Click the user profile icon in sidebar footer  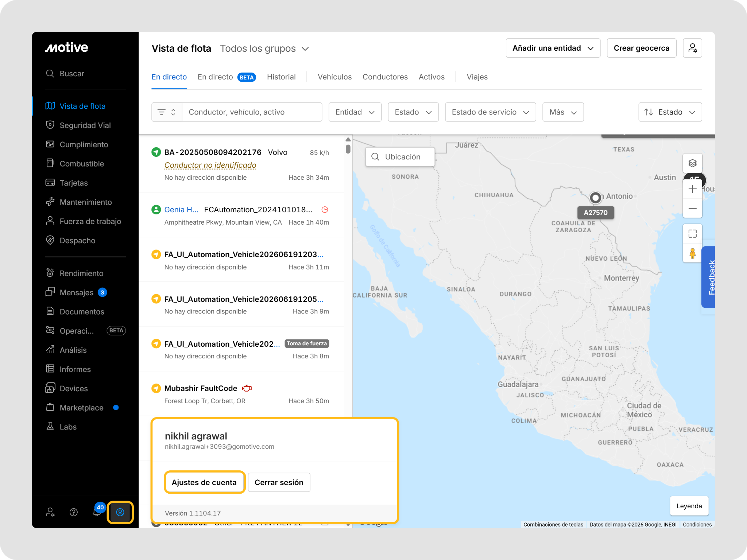coord(120,512)
